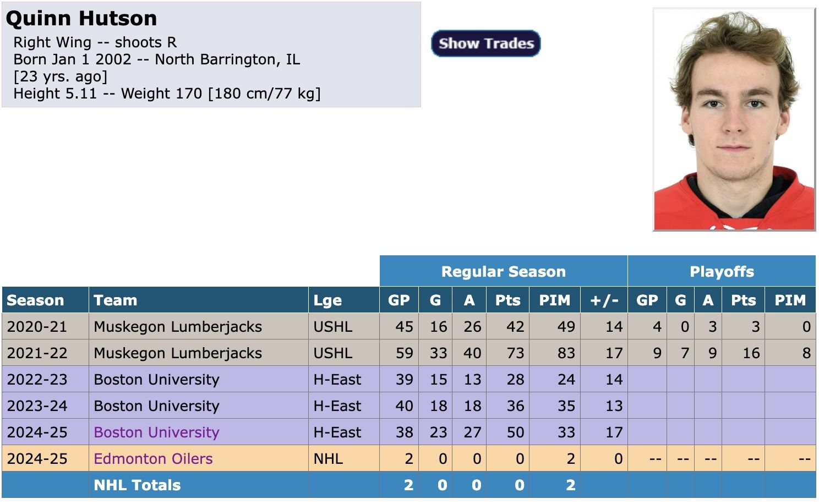This screenshot has width=819, height=504.
Task: Click the Show Trades button
Action: (486, 43)
